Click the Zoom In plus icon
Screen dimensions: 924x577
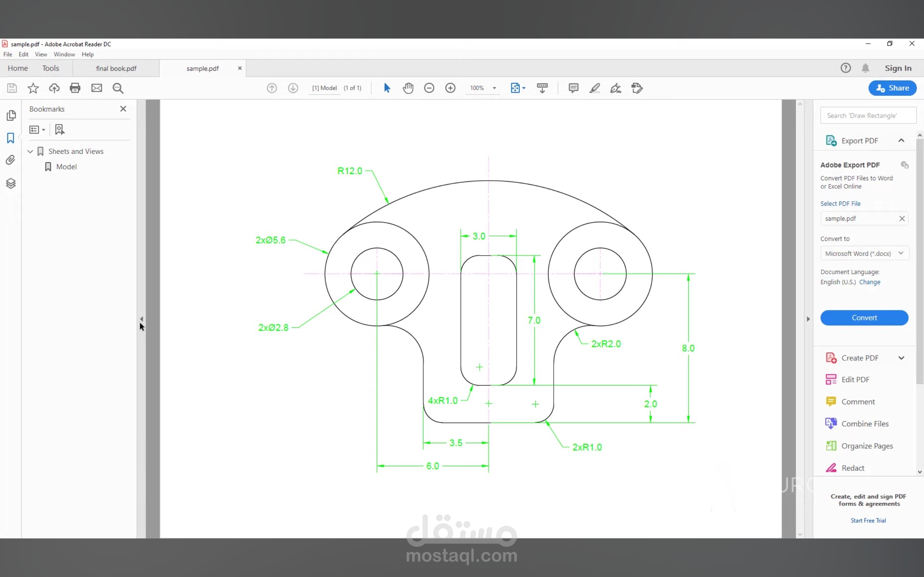(x=450, y=88)
